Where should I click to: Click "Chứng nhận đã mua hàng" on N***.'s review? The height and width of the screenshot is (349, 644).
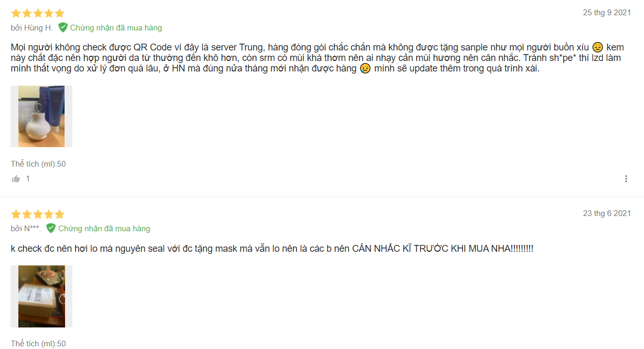[104, 229]
